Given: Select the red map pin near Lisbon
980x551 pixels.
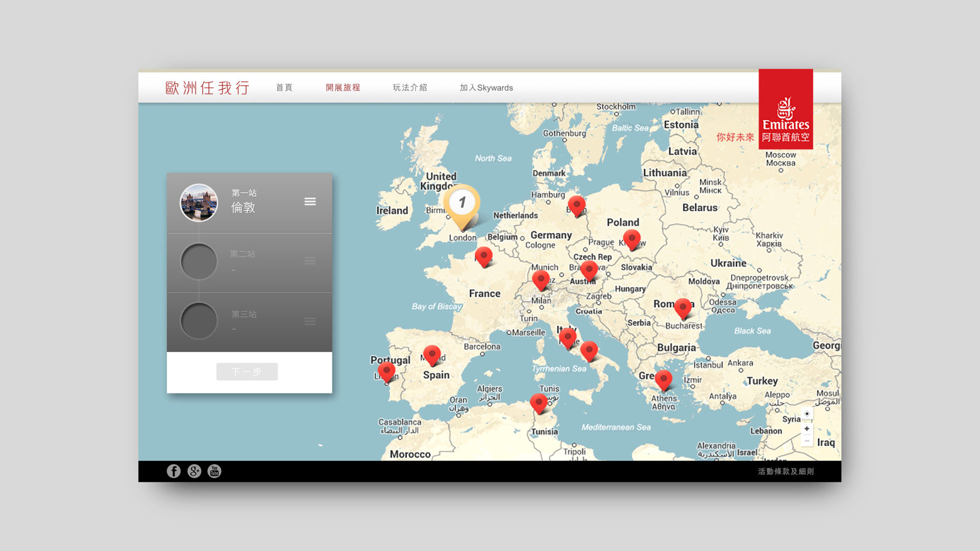Looking at the screenshot, I should pyautogui.click(x=386, y=371).
